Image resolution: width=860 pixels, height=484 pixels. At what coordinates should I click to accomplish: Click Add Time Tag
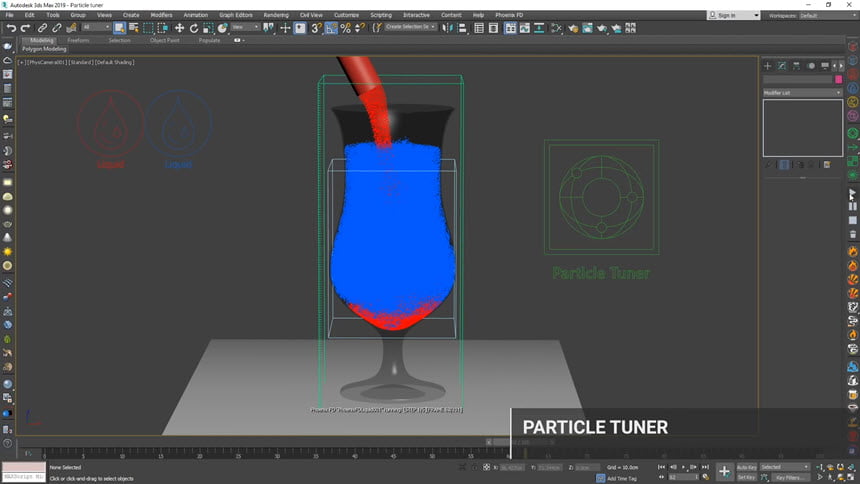coord(622,479)
